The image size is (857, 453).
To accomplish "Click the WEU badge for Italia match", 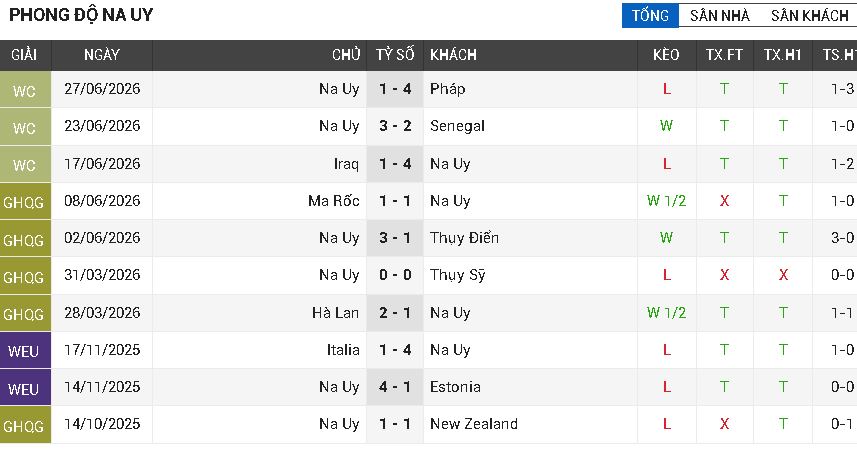I will pos(25,351).
